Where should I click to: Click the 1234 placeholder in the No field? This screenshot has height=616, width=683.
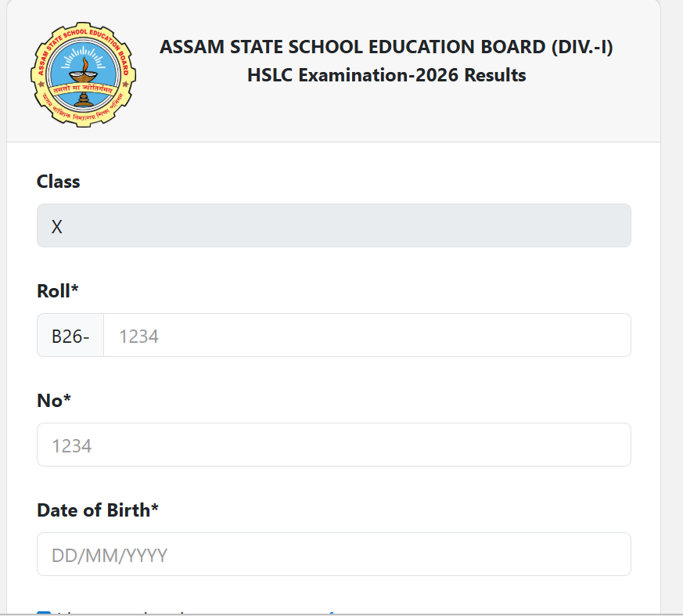coord(72,446)
